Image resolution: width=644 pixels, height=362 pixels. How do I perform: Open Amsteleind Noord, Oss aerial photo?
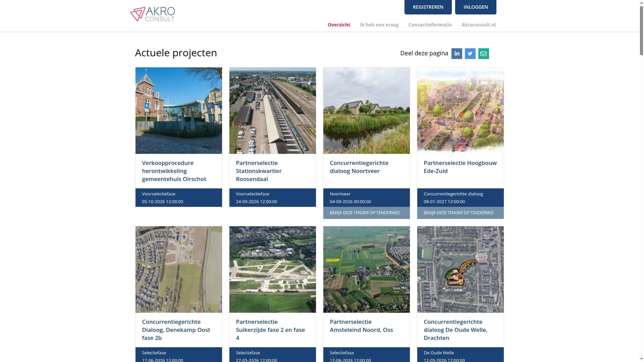[367, 269]
